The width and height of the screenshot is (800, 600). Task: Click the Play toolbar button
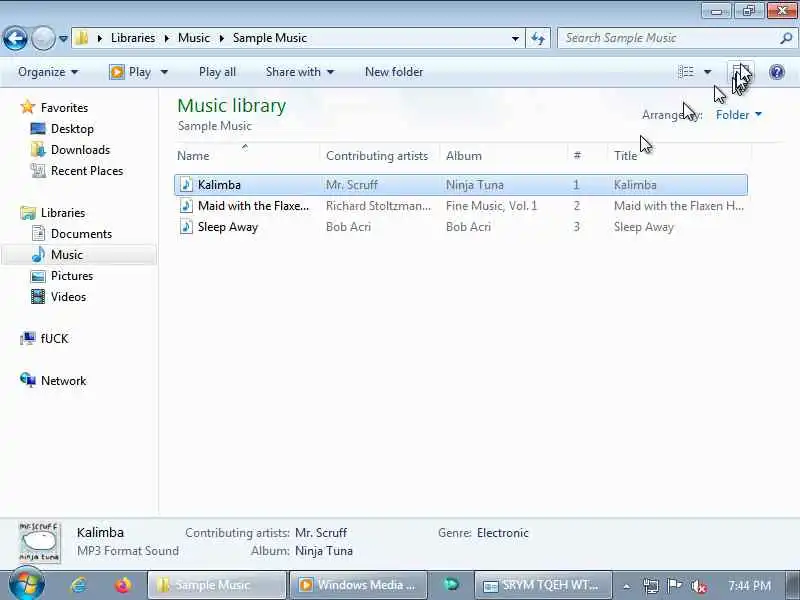(x=131, y=72)
